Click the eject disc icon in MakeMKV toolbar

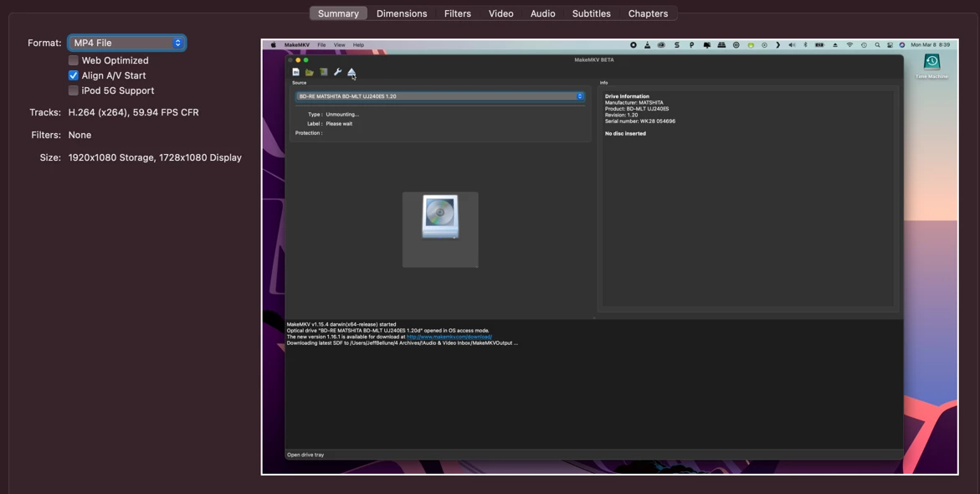pyautogui.click(x=351, y=72)
